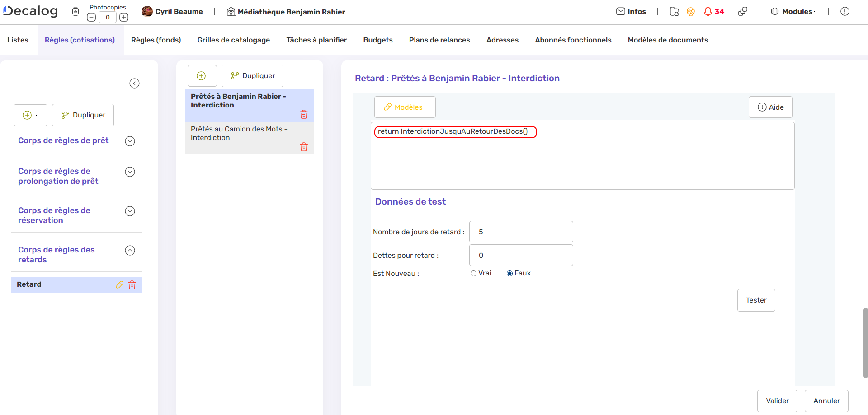
Task: Open the Modèles dropdown
Action: (405, 107)
